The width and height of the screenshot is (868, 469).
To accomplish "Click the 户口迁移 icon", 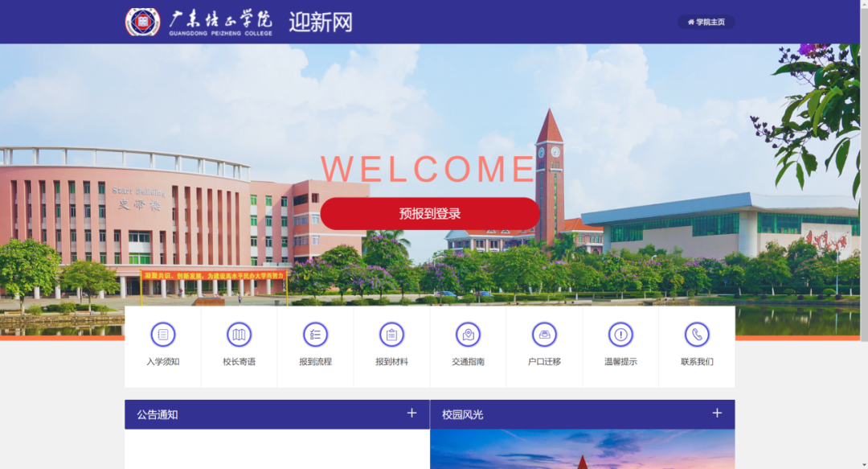I will 543,335.
